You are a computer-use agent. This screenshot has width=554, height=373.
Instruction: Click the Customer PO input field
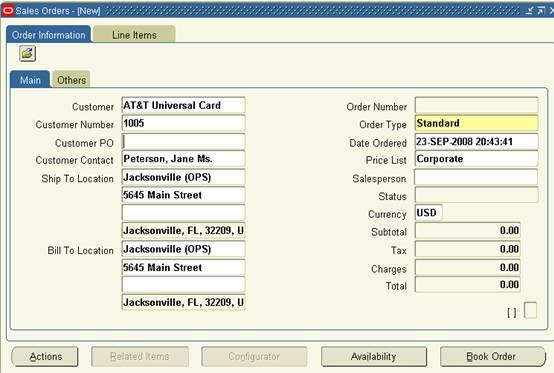183,142
